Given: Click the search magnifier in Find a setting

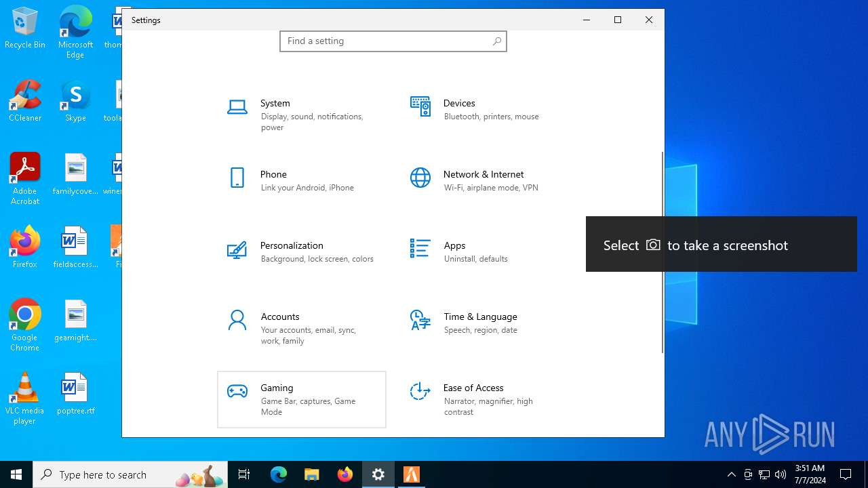Looking at the screenshot, I should point(497,41).
